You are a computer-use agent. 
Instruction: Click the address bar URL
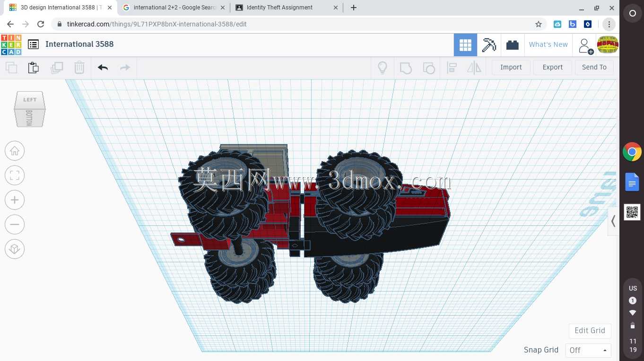point(157,24)
